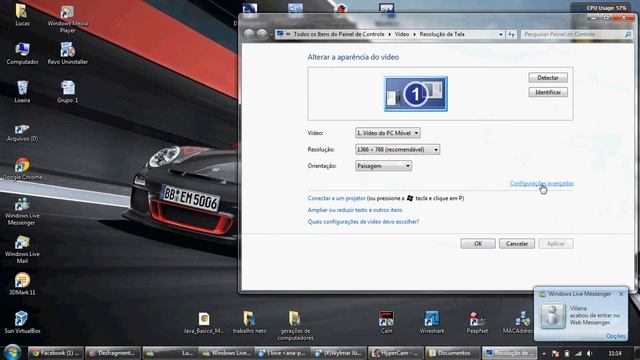Expand the address bar history dropdown
The height and width of the screenshot is (360, 640).
501,35
